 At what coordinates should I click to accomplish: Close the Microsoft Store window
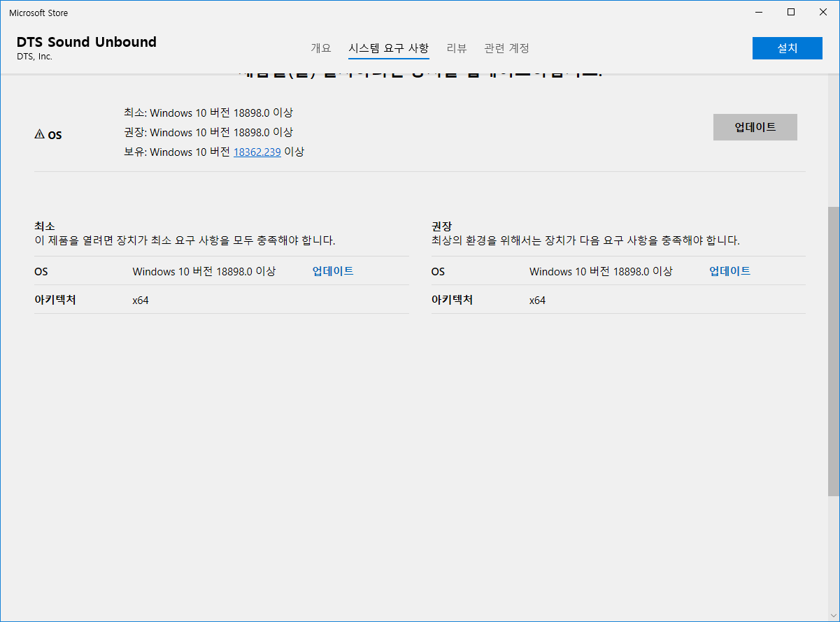(x=823, y=12)
